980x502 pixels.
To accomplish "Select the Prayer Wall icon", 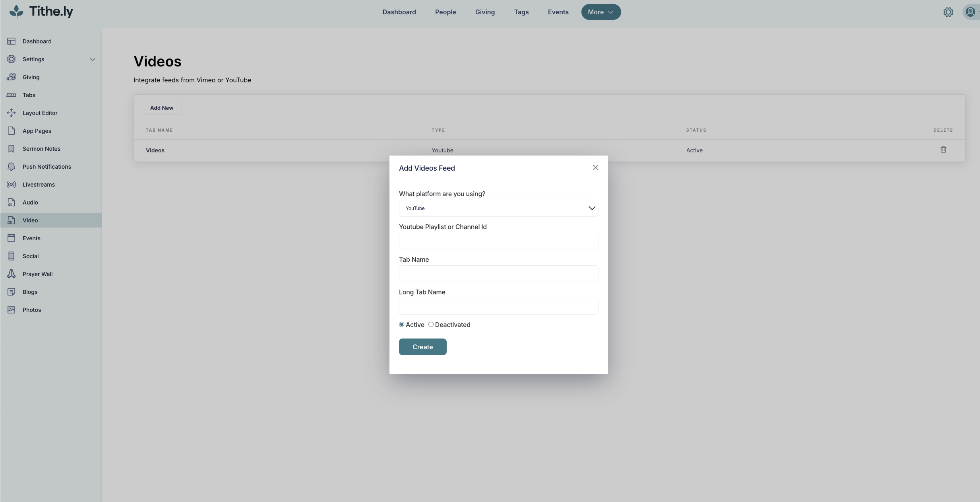I will tap(12, 274).
